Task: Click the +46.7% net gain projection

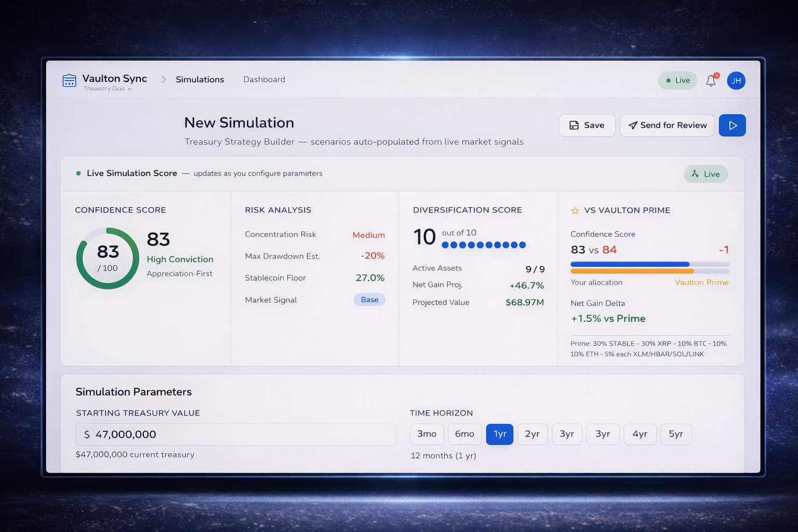Action: pyautogui.click(x=527, y=286)
